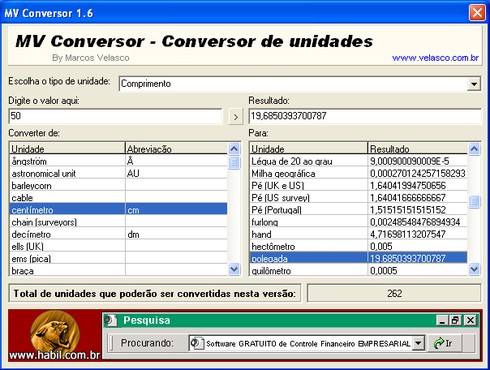Minimize the Pesquisa panel

[442, 321]
